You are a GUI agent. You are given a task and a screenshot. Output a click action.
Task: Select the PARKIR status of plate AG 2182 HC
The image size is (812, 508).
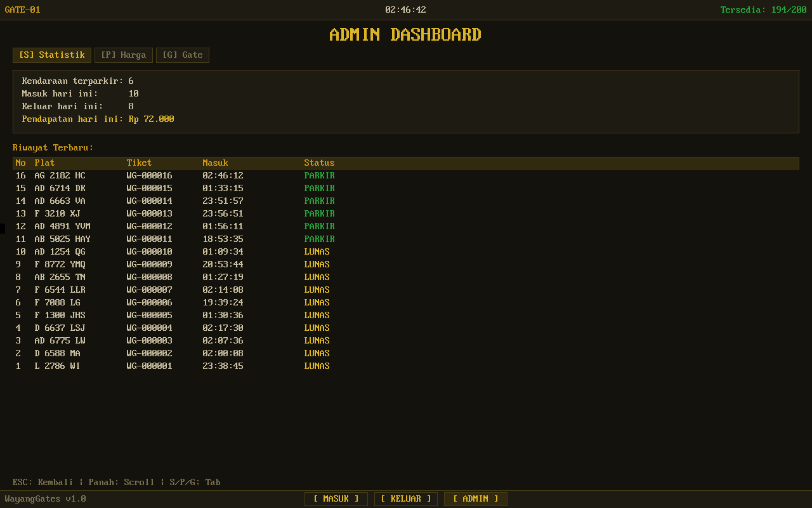320,175
